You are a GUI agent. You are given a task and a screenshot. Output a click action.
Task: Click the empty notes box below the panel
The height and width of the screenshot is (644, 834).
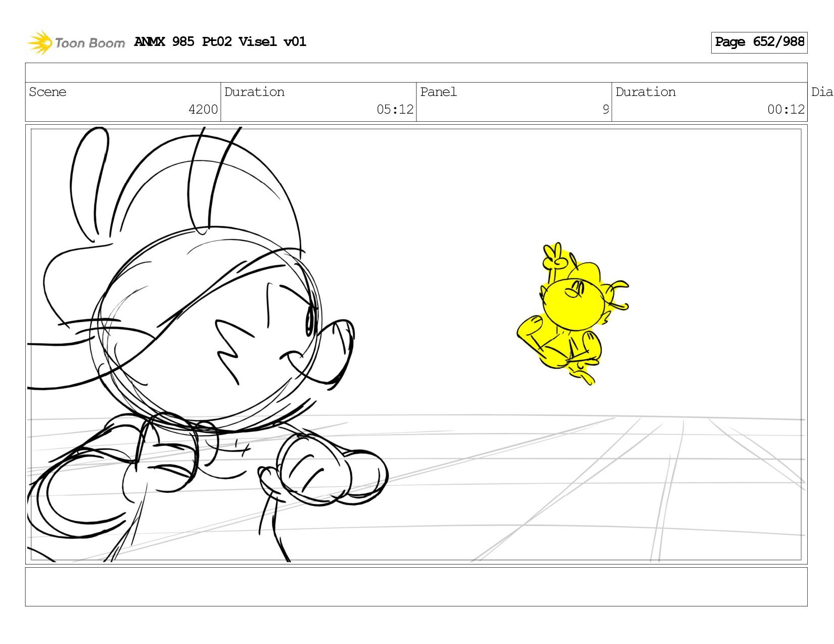click(x=416, y=587)
